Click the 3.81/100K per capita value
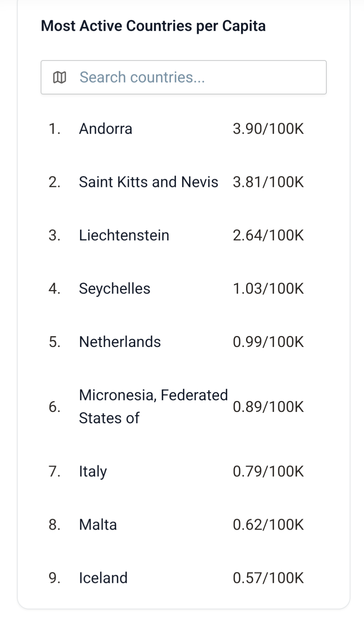This screenshot has height=634, width=364. pos(268,182)
